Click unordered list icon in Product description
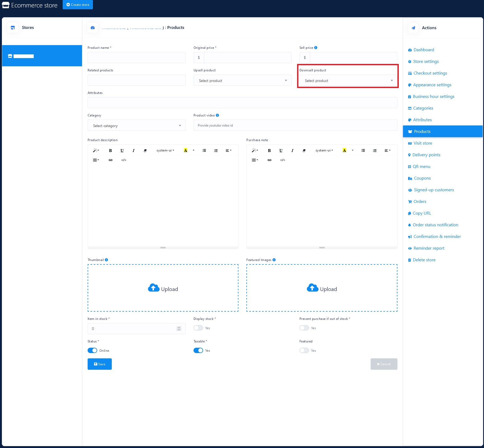The height and width of the screenshot is (448, 484). coord(204,151)
